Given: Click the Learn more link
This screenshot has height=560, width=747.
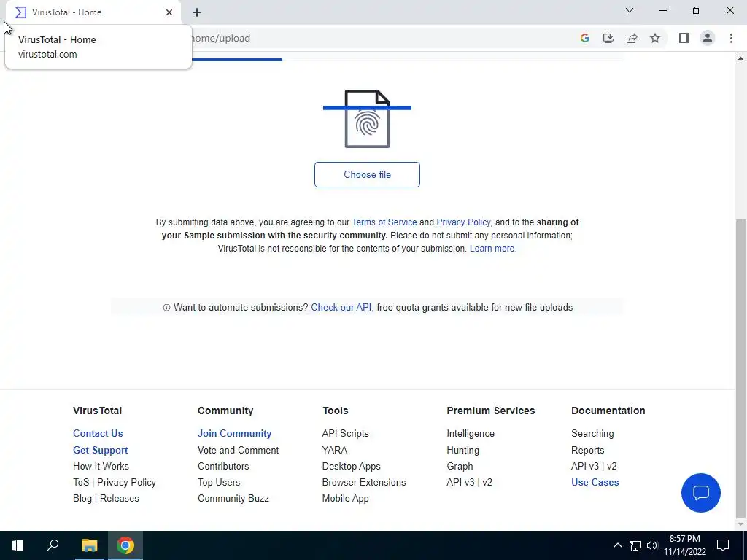Looking at the screenshot, I should [492, 249].
